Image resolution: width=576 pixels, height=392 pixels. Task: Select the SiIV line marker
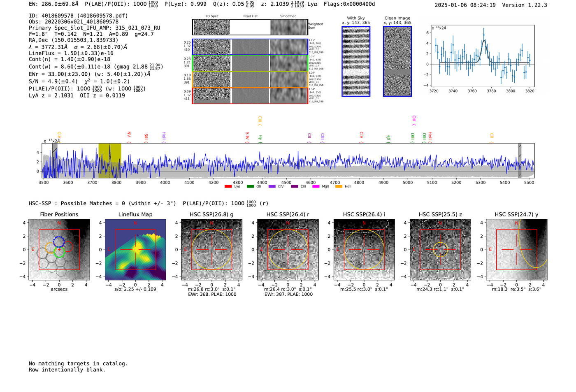pyautogui.click(x=247, y=137)
